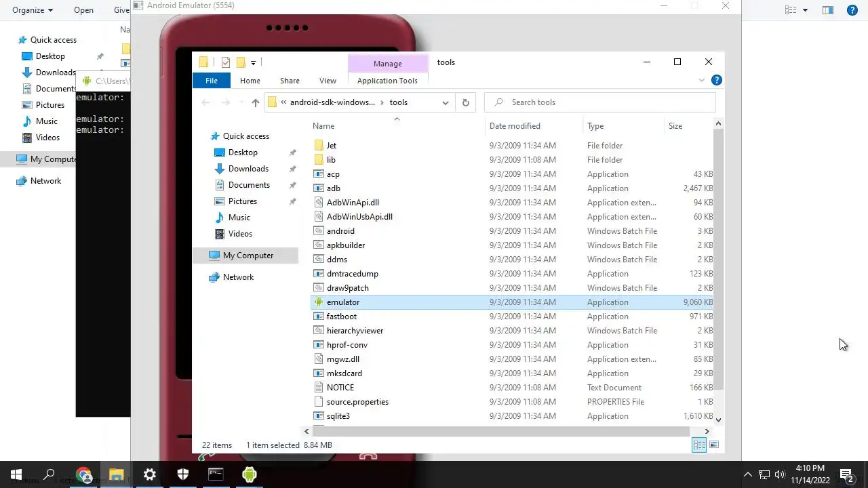Click the horizontal scrollbar in file list
Image resolution: width=868 pixels, height=488 pixels.
500,431
